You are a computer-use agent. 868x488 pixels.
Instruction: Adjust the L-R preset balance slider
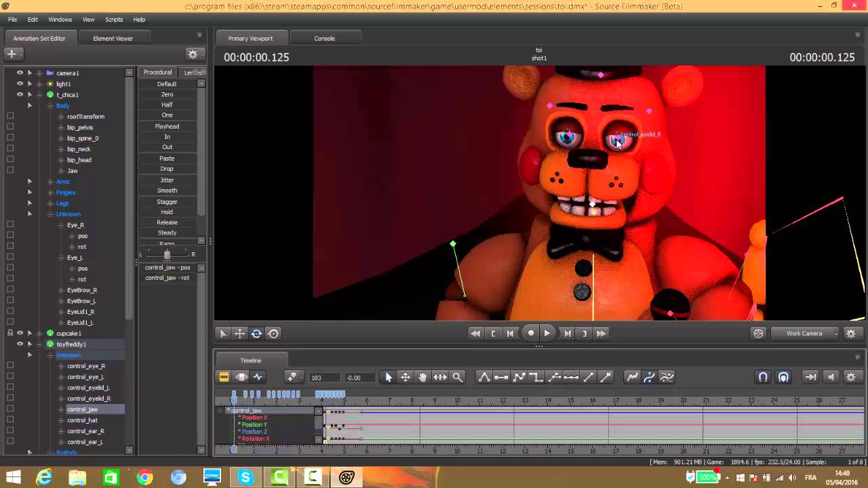[x=167, y=254]
